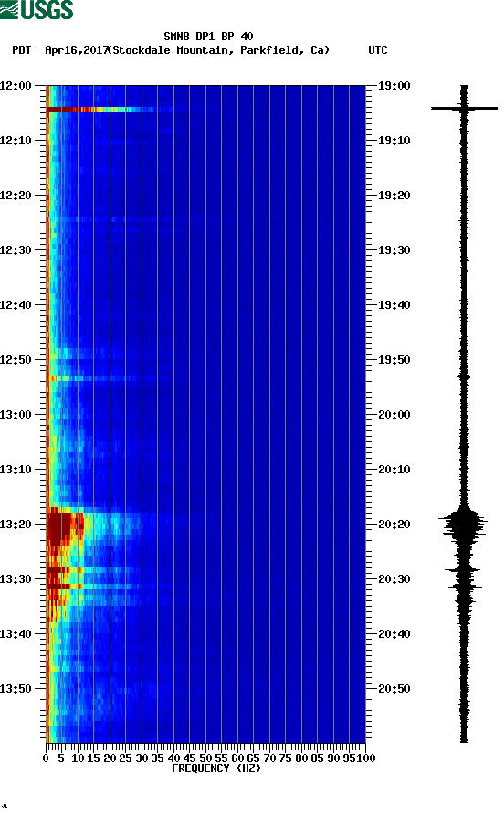Click the "20:50" UTC time label

(394, 688)
